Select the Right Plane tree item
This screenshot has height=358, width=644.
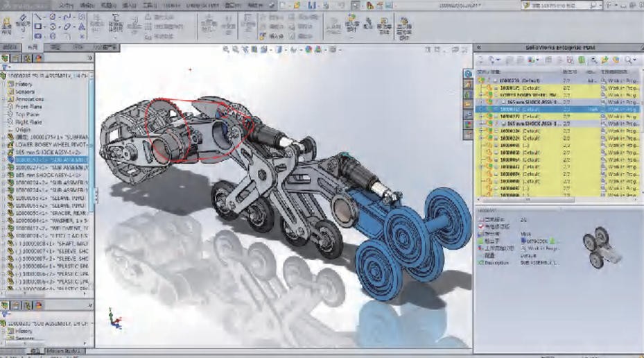click(x=29, y=121)
